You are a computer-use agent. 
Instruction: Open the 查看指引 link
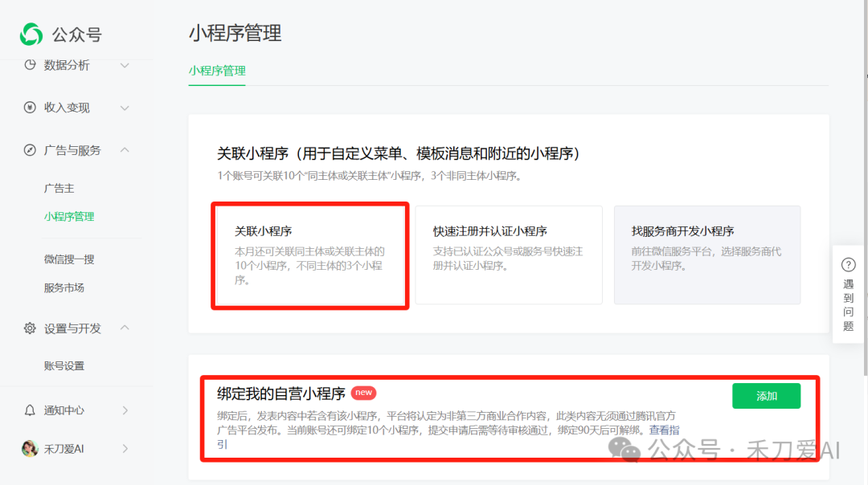pos(664,430)
